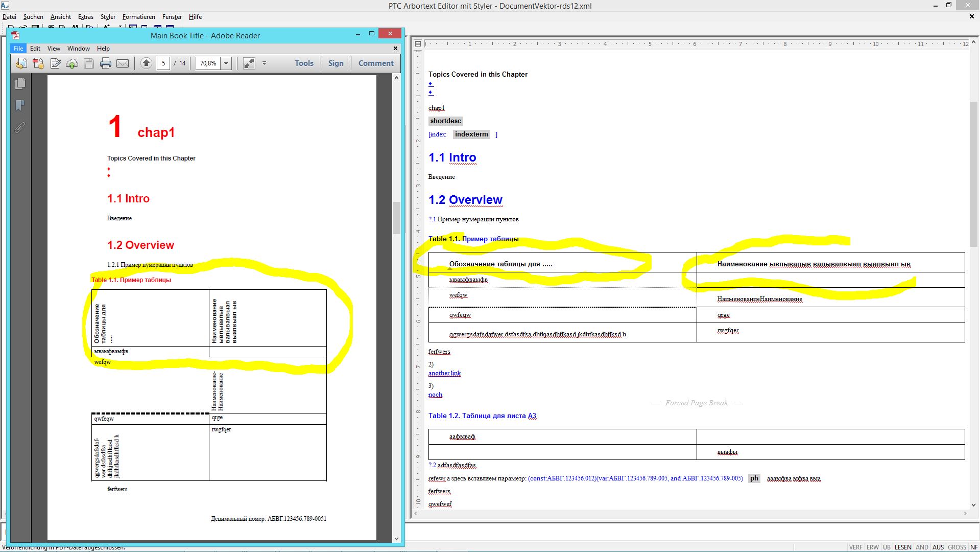
Task: Go to previous page with the up arrow
Action: [x=147, y=63]
